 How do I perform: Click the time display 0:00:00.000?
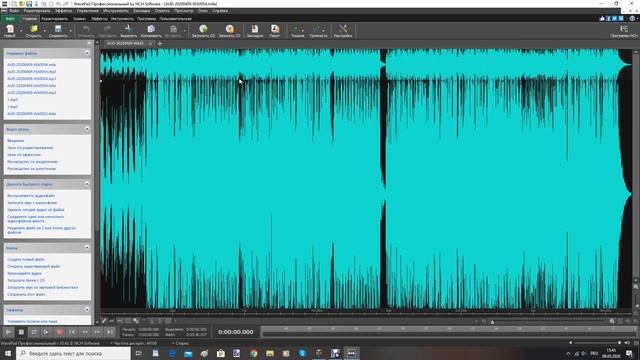[x=236, y=332]
